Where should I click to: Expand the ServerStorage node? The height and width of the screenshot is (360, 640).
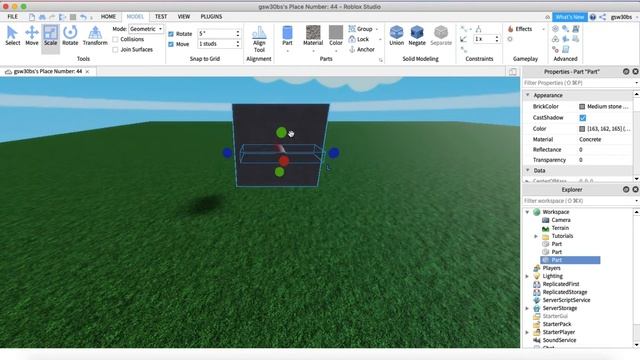tap(527, 308)
